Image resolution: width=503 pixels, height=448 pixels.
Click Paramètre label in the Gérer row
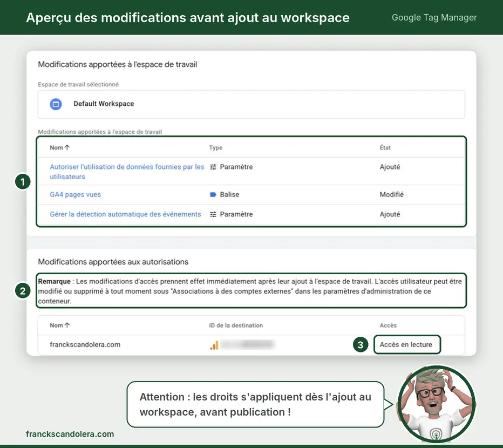point(236,214)
